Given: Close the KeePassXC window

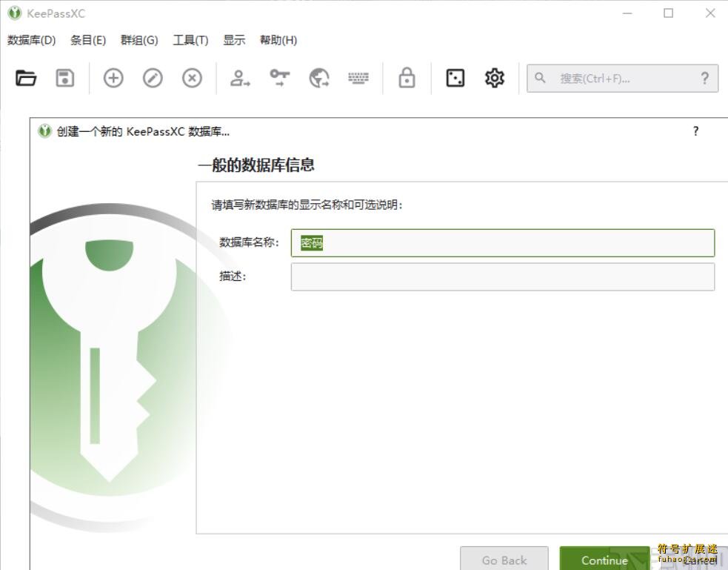Looking at the screenshot, I should coord(710,13).
